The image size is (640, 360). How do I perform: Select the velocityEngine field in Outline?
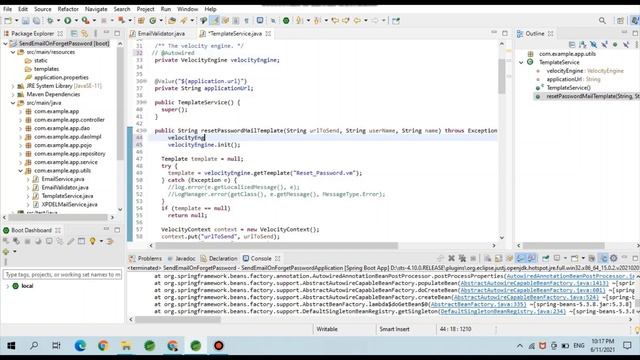[x=585, y=71]
